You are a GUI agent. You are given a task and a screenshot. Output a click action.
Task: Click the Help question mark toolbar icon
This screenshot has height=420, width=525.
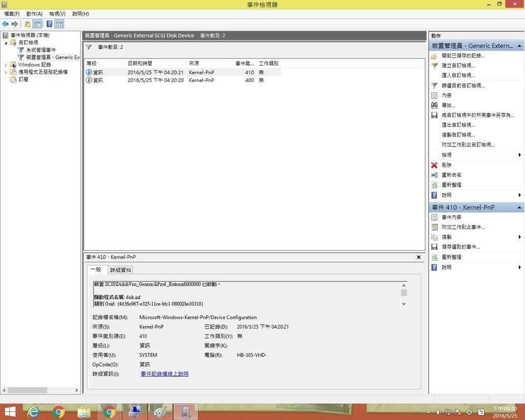49,24
